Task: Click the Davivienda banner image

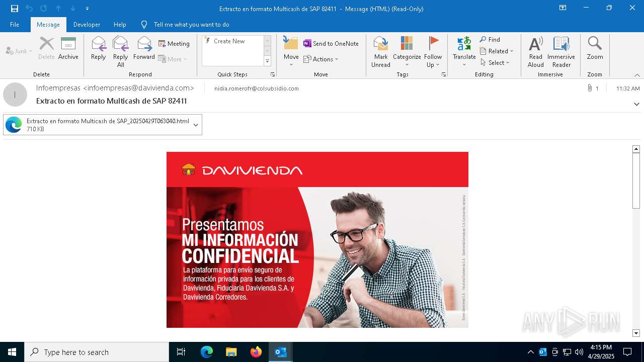Action: point(317,240)
